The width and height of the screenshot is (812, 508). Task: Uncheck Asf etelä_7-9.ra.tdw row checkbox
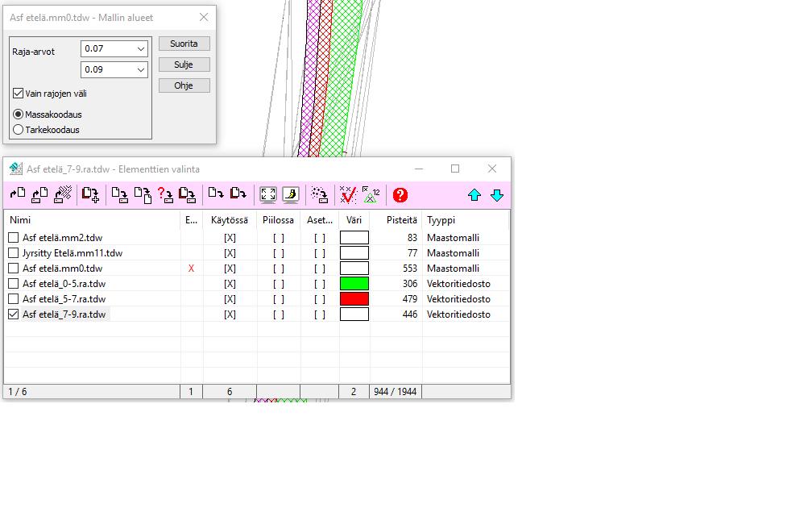click(x=14, y=314)
